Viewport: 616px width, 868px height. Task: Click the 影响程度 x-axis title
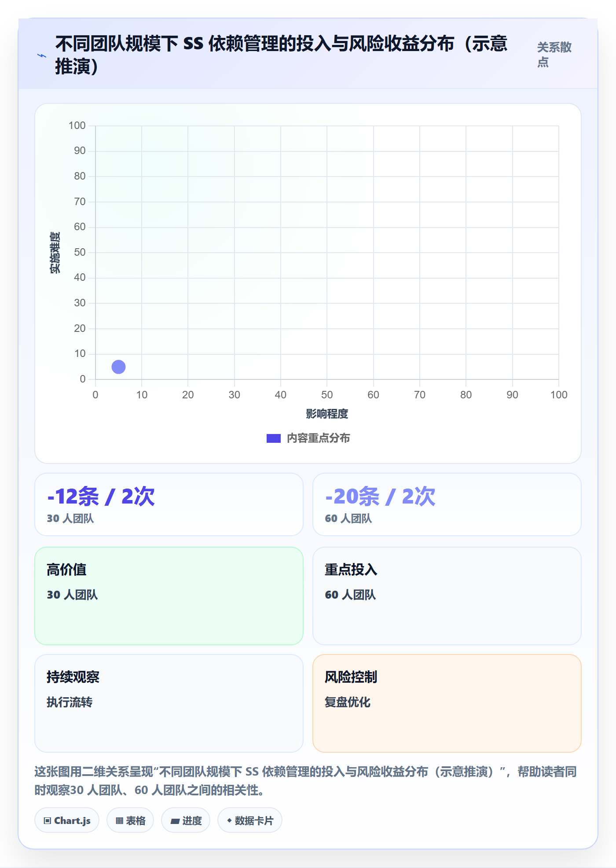coord(327,414)
